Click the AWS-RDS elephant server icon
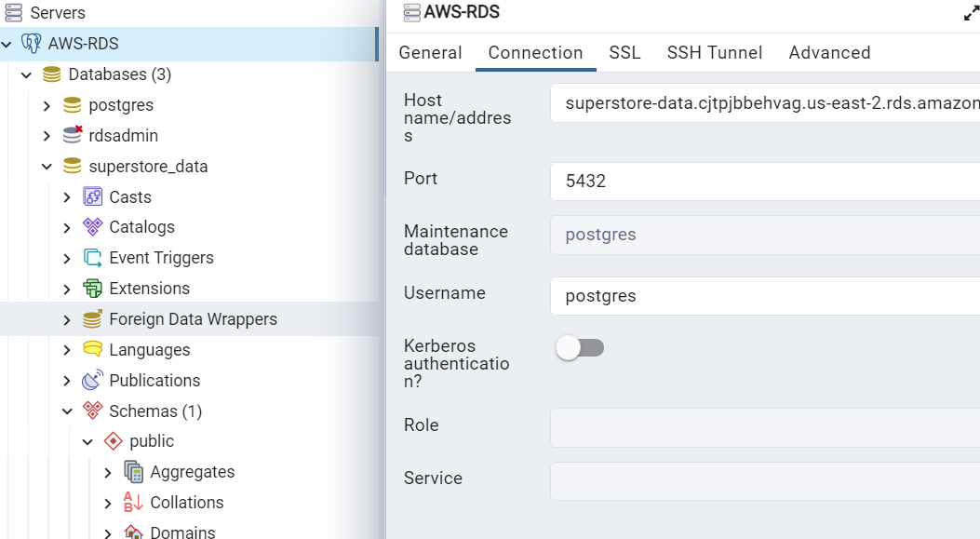The image size is (980, 539). click(x=32, y=44)
